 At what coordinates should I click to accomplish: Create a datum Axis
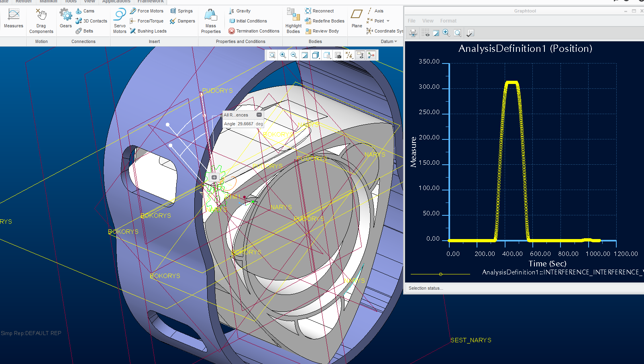click(x=375, y=11)
